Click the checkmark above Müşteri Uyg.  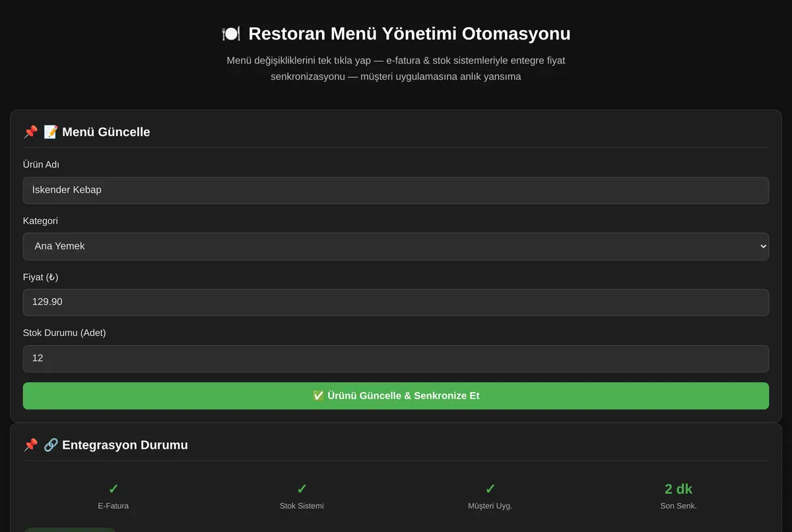490,489
